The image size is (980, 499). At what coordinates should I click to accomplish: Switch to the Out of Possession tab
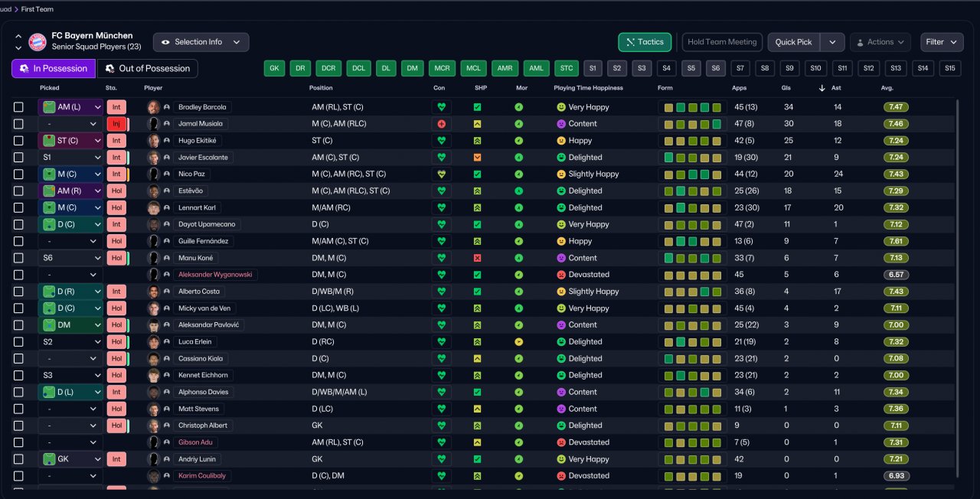click(x=147, y=69)
